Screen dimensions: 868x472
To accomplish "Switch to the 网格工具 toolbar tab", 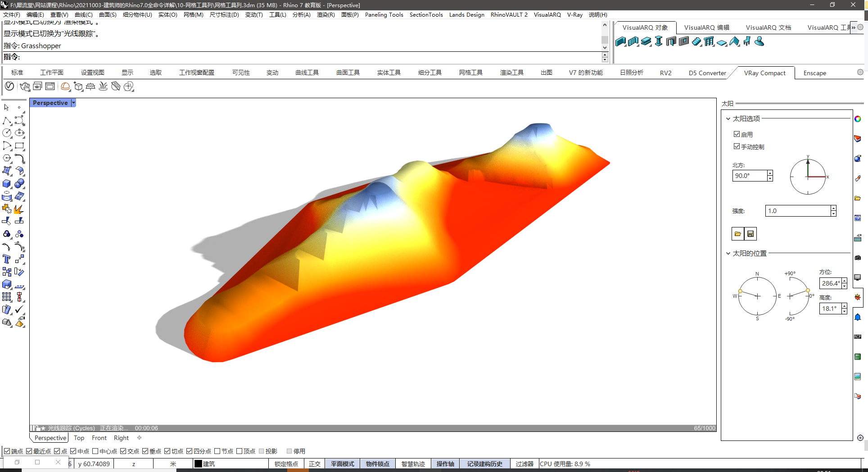I will [x=470, y=73].
